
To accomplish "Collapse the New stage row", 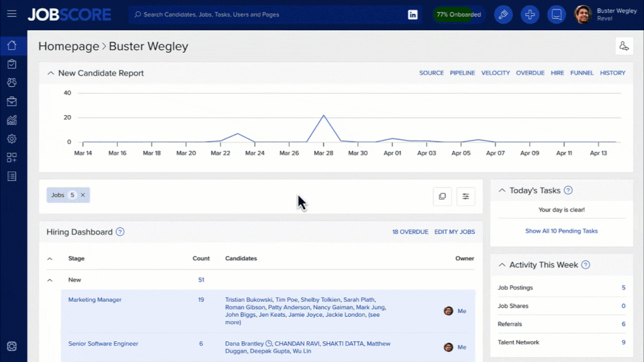I will (x=50, y=280).
